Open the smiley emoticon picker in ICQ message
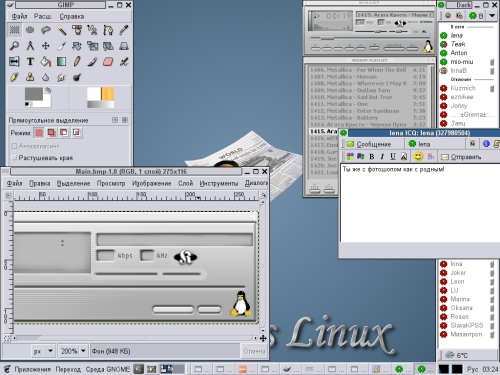500x375 pixels. coord(418,156)
